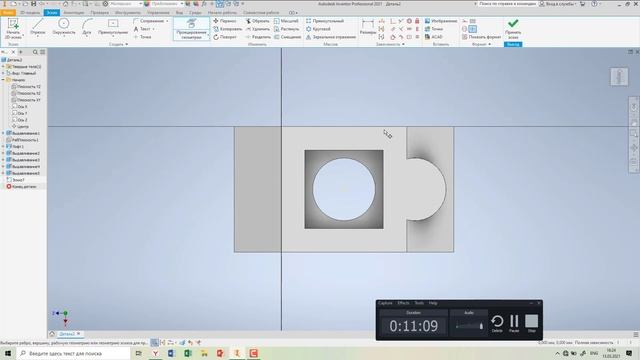Select the Растянуть stretch tool
This screenshot has height=360, width=640.
point(287,29)
